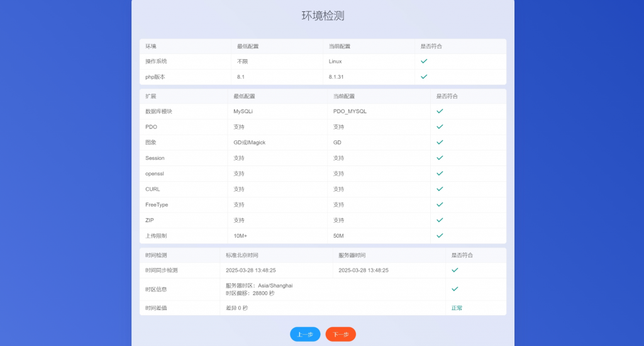
Task: Click the 扩展 table header
Action: coord(151,96)
